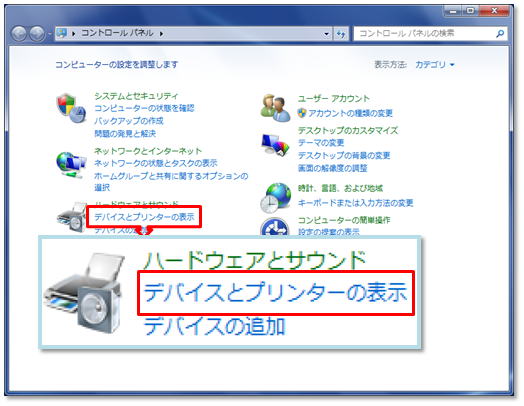This screenshot has width=524, height=406.
Task: Click the Ease of Access icon
Action: pyautogui.click(x=275, y=227)
